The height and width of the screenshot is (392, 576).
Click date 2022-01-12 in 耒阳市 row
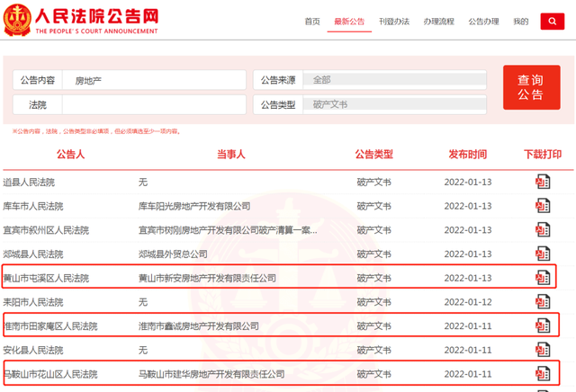(x=468, y=302)
